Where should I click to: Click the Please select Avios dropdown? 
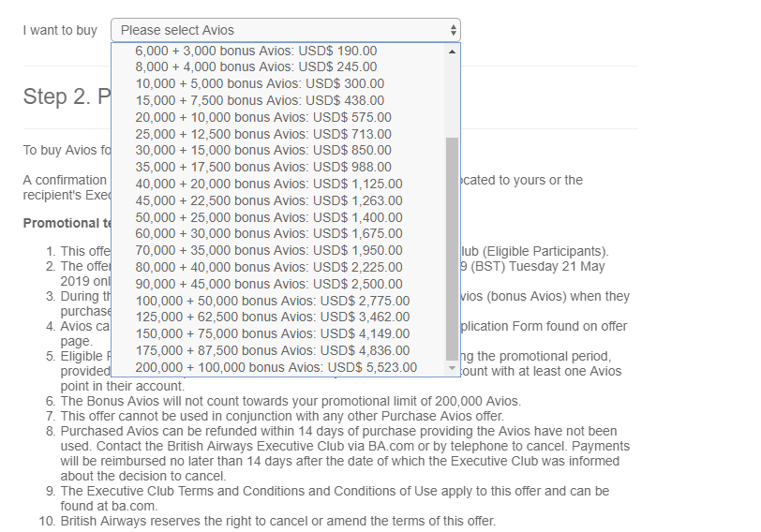(285, 30)
